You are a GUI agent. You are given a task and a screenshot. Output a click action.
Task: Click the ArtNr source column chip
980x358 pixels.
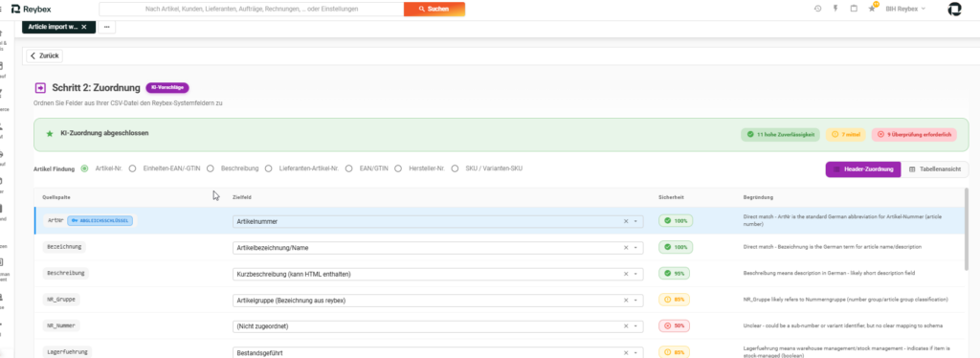coord(55,220)
